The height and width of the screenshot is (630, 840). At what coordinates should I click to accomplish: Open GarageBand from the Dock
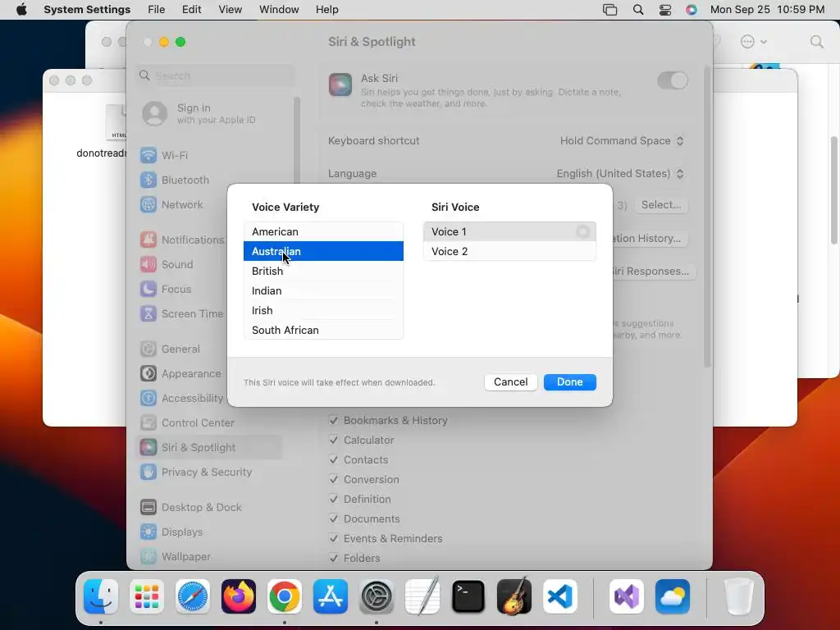click(x=514, y=596)
